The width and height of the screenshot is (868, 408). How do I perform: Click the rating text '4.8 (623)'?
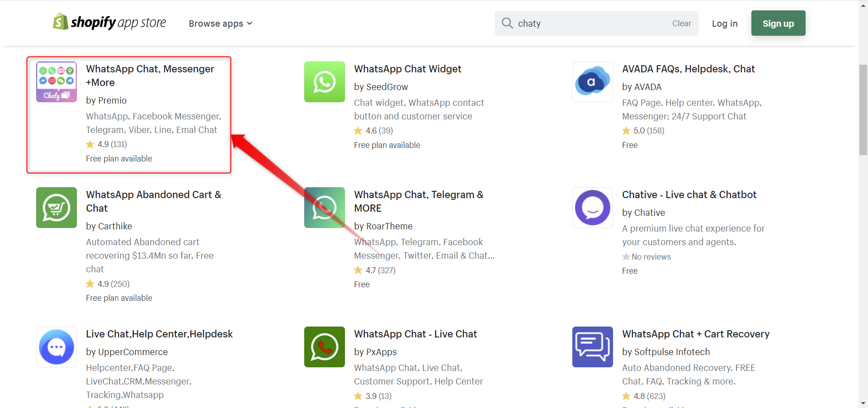(x=649, y=396)
